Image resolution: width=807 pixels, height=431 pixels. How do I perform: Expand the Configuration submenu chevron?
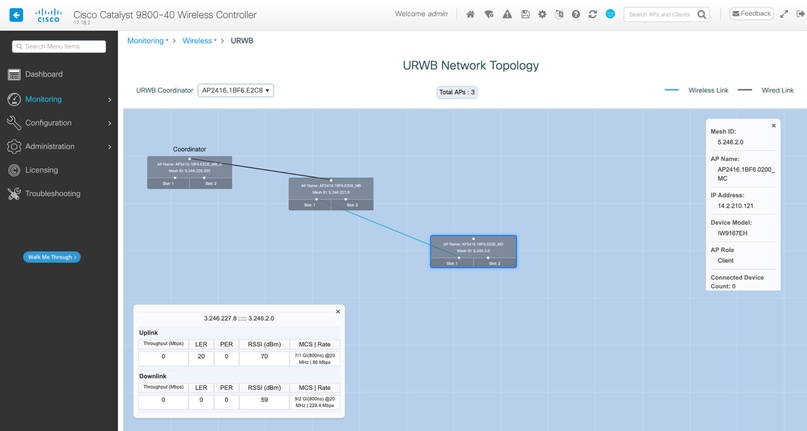110,124
